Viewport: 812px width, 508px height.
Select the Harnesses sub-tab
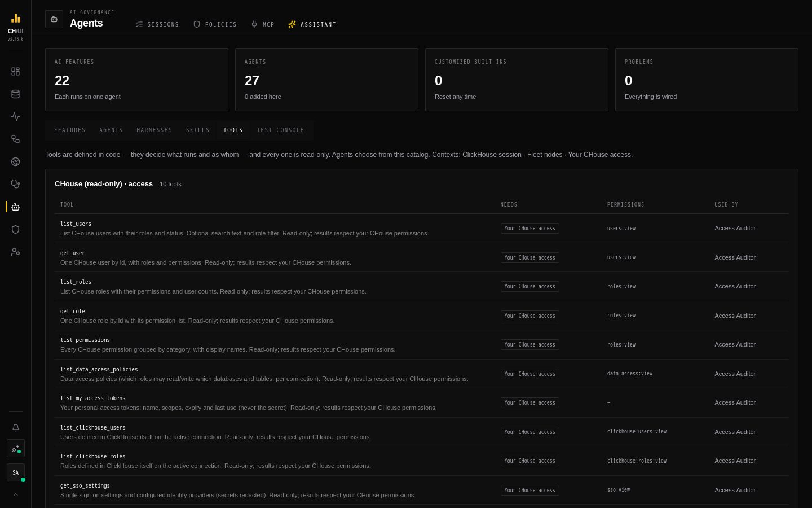[x=155, y=130]
